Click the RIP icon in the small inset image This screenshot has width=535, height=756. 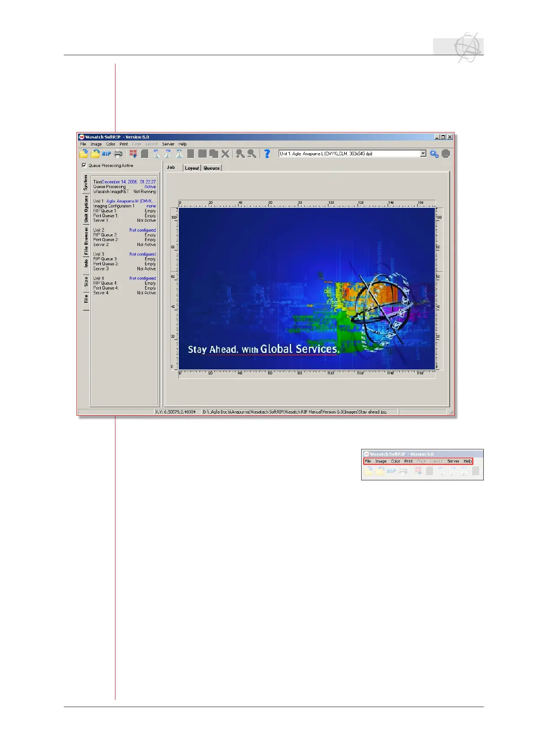click(x=391, y=470)
